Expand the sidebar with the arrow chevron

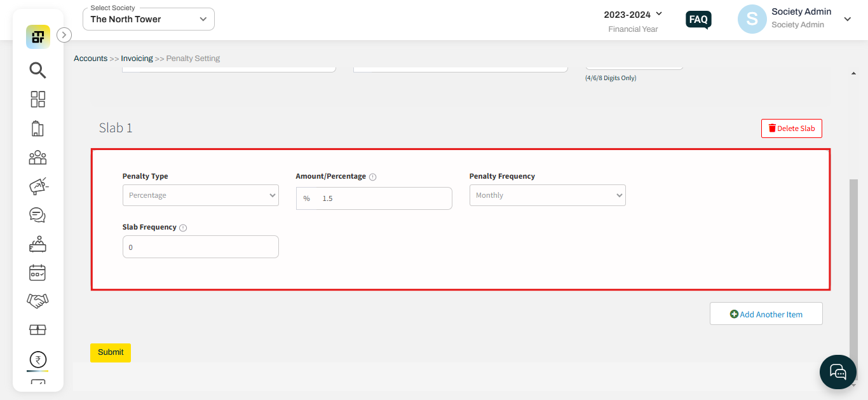[64, 35]
